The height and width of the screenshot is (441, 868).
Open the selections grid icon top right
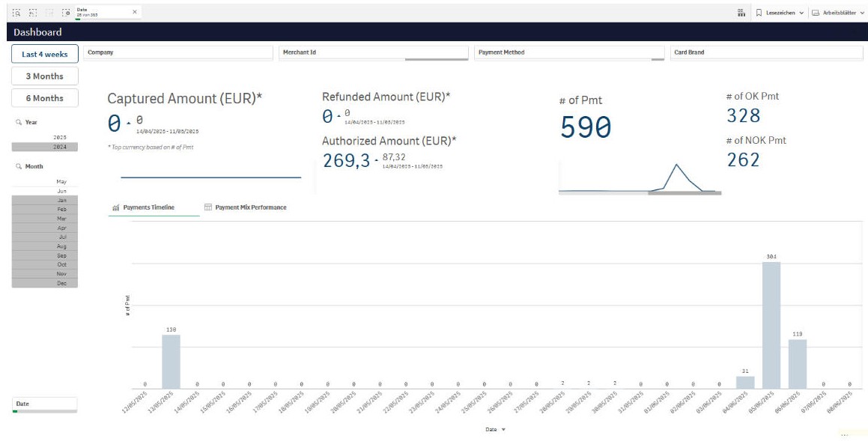click(741, 13)
